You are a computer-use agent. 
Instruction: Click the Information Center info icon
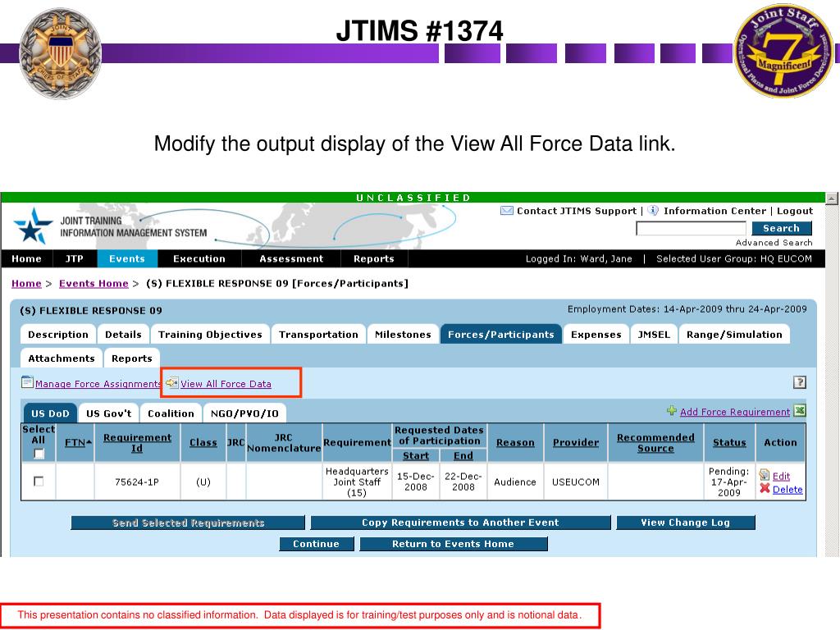(652, 210)
